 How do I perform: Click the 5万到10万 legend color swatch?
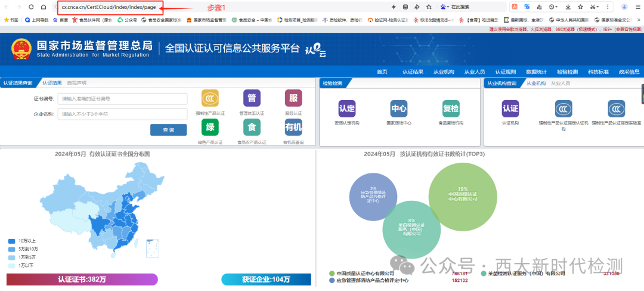click(12, 249)
